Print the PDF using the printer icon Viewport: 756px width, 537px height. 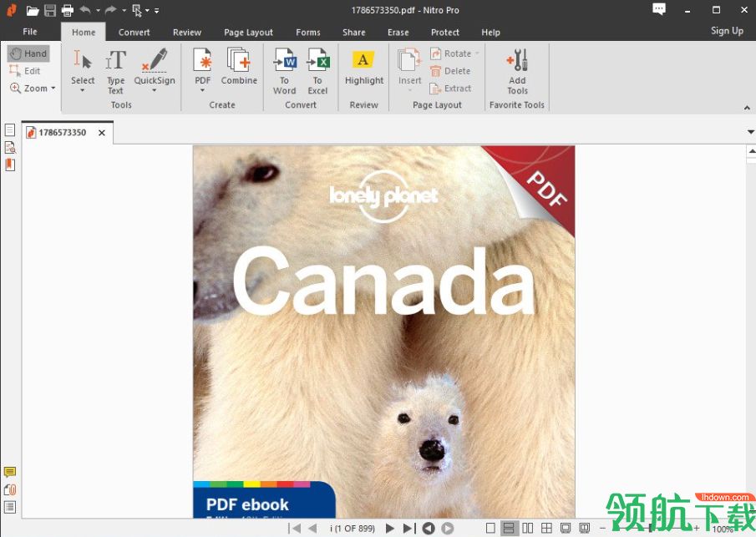click(67, 10)
